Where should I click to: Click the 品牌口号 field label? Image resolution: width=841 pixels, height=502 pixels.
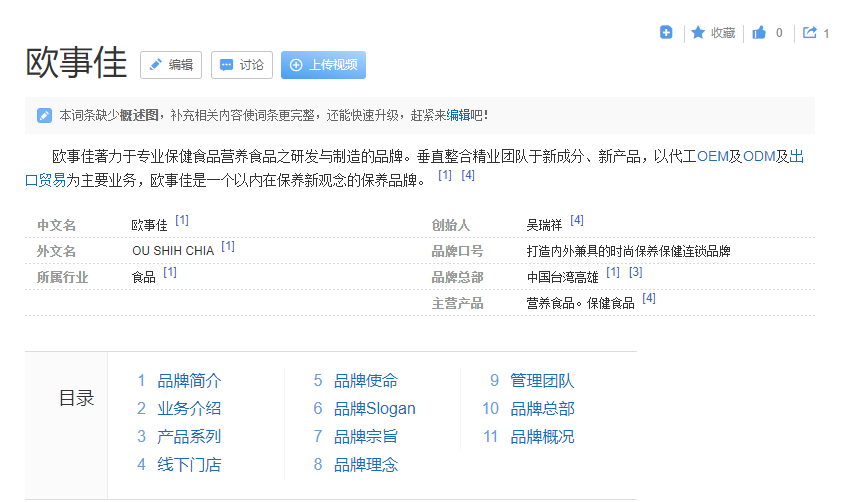tap(458, 251)
